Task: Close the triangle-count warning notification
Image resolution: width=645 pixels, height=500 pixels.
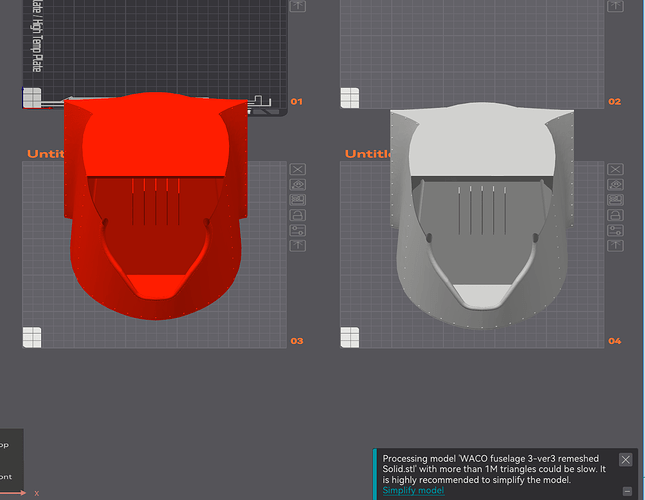Action: click(x=626, y=459)
